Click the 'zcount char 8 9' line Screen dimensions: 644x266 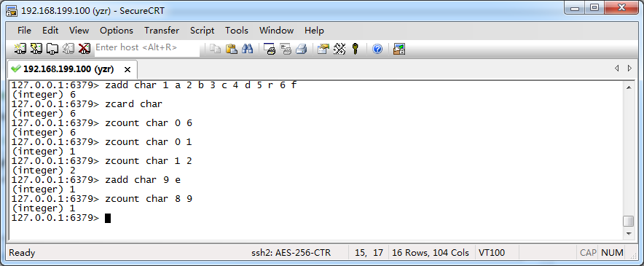(x=102, y=198)
